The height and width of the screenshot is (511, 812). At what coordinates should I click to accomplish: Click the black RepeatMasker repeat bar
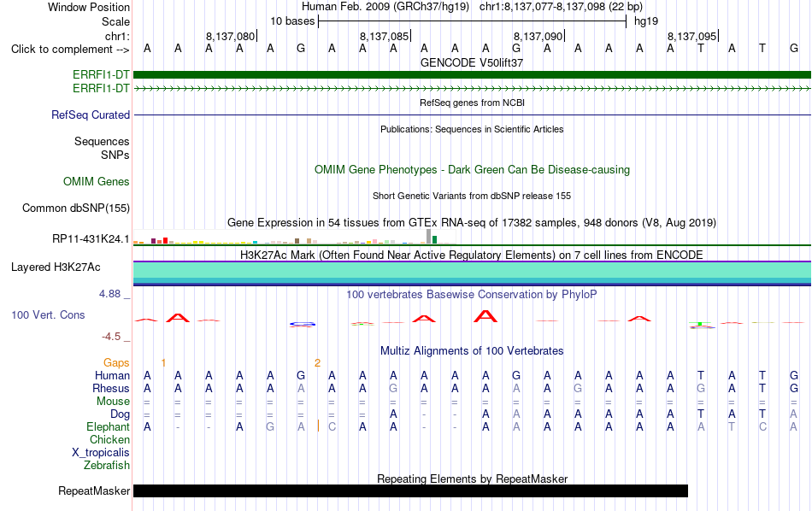pos(410,490)
